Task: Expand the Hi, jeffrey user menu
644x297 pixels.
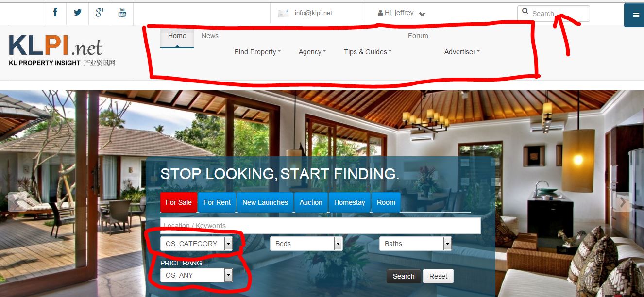Action: (x=401, y=13)
